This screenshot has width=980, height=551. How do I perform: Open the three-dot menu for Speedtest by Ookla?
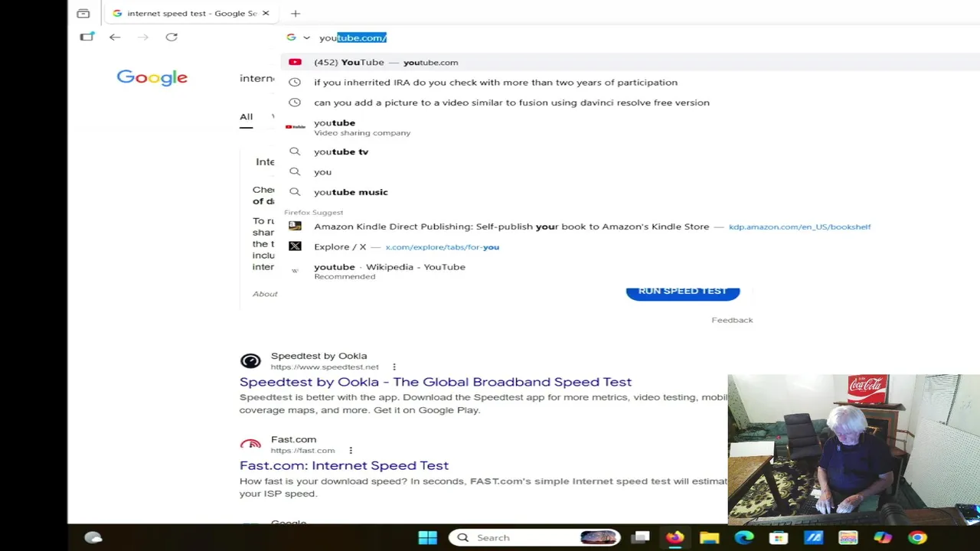pyautogui.click(x=394, y=367)
